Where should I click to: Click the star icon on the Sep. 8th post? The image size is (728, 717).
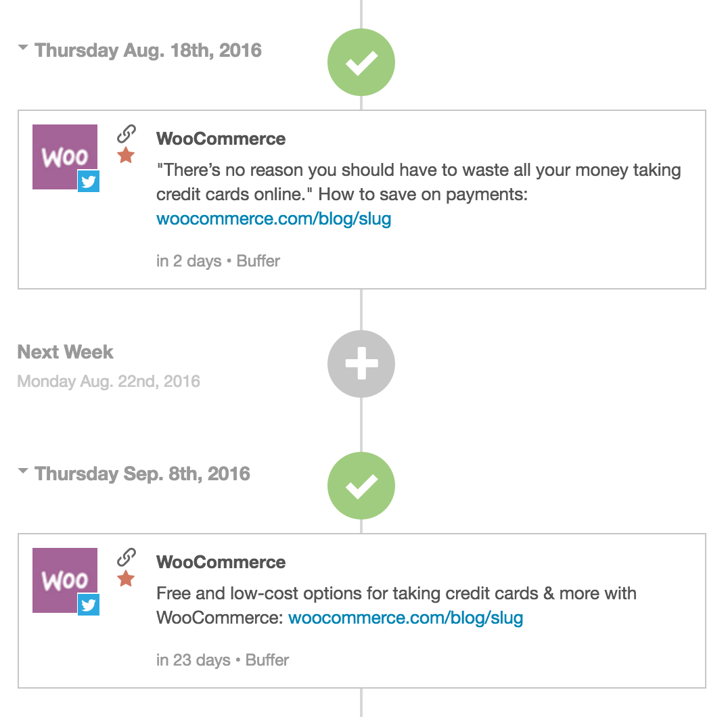coord(126,579)
